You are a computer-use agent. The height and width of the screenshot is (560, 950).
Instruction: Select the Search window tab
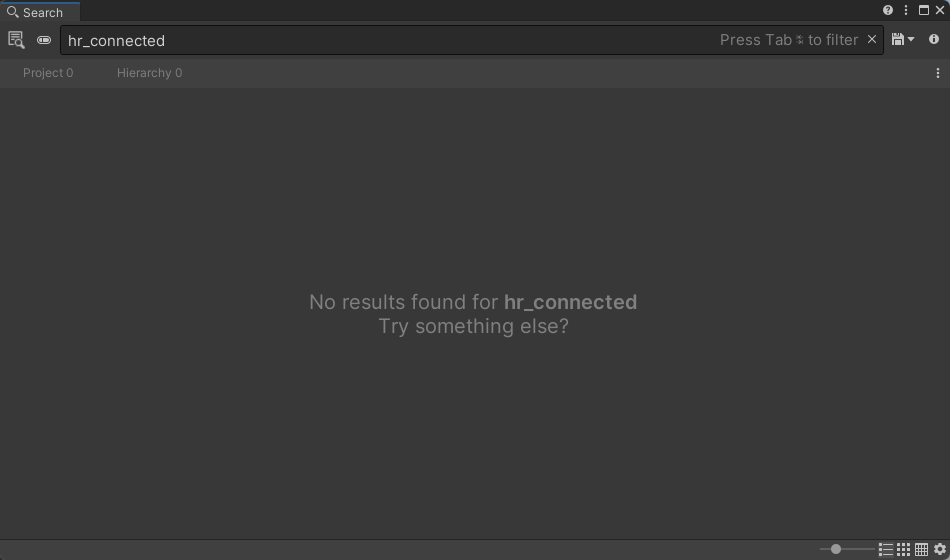coord(40,12)
